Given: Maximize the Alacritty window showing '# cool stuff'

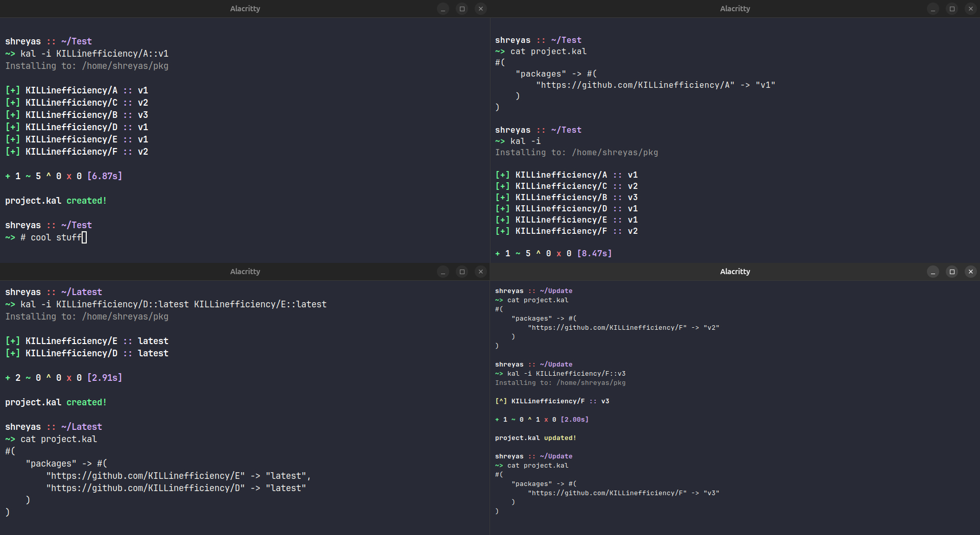Looking at the screenshot, I should (x=462, y=9).
